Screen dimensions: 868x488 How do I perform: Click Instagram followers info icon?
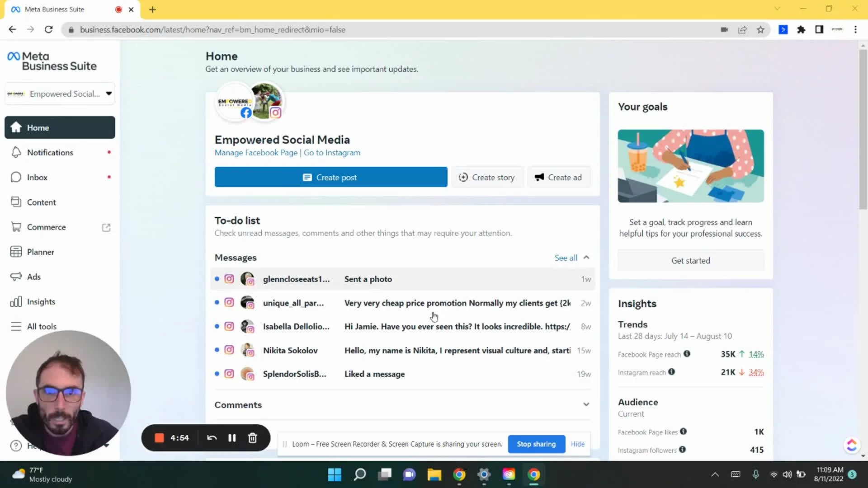(x=682, y=450)
